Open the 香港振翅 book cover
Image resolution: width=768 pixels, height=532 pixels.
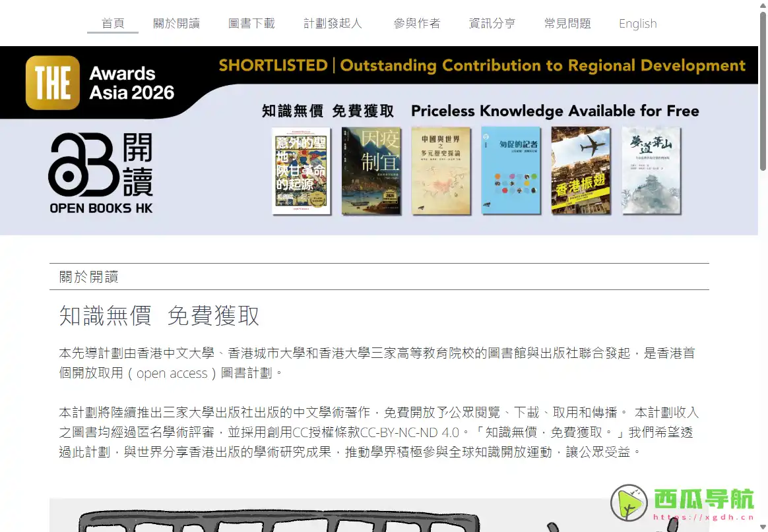pos(581,170)
